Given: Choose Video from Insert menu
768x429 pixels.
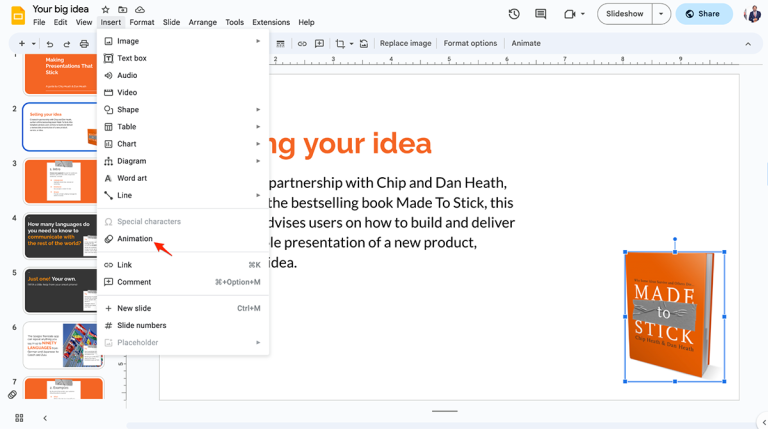Looking at the screenshot, I should [x=183, y=93].
